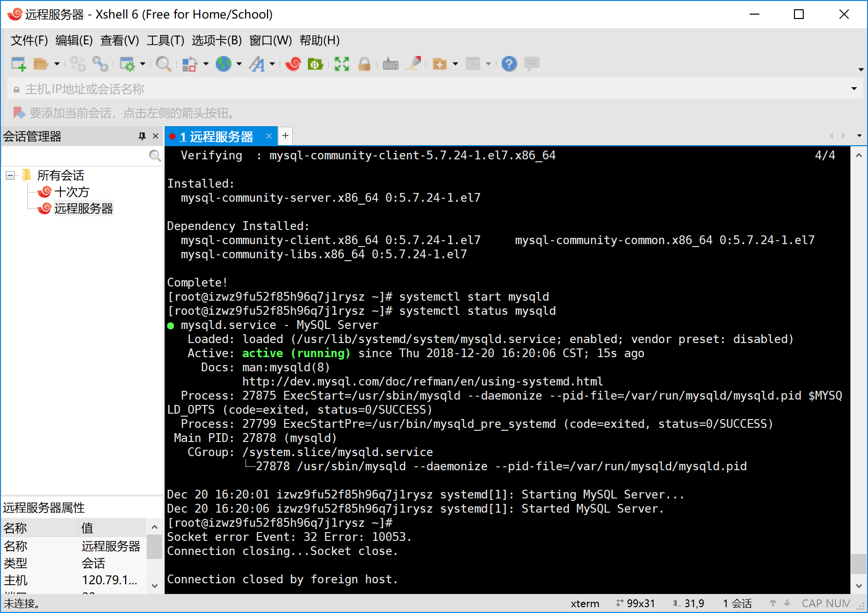Switch to tab 1 远程服务器
The height and width of the screenshot is (613, 868).
point(216,136)
